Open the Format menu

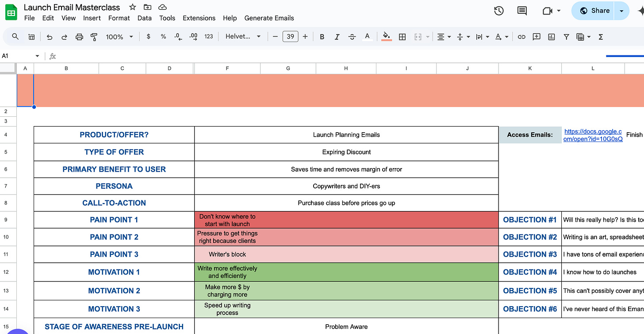pos(119,18)
